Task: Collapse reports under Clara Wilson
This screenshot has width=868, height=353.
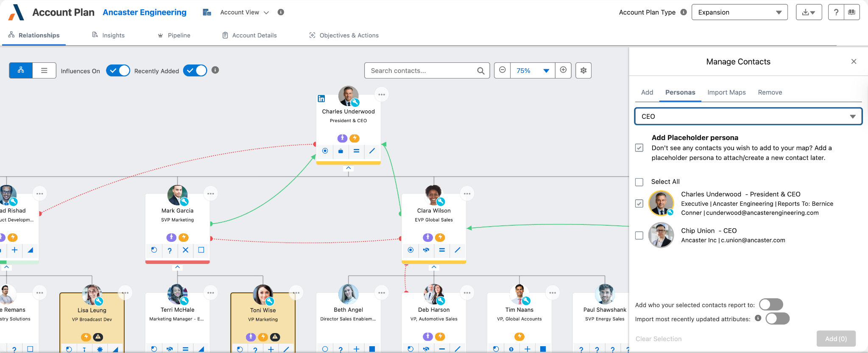Action: pos(433,267)
